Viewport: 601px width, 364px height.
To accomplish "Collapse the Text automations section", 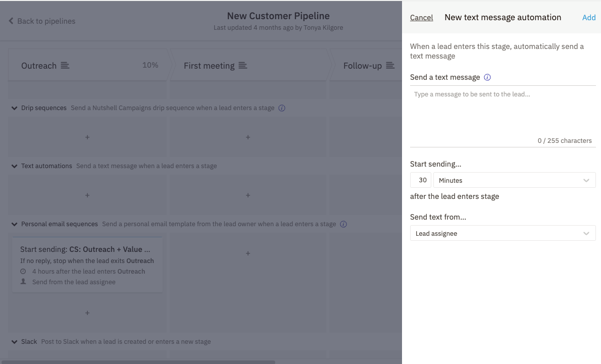I will (14, 166).
